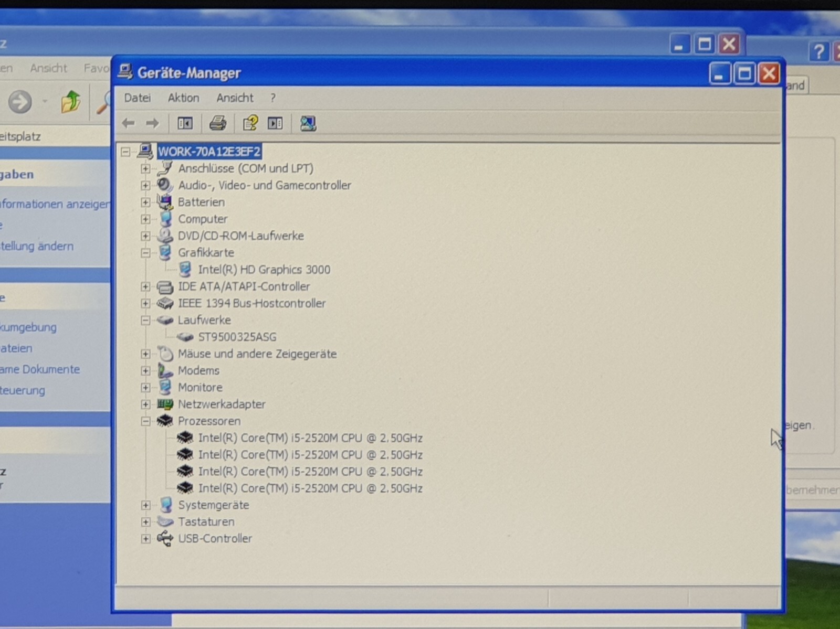Click the Informationen anzeigen sidebar link
This screenshot has width=840, height=629.
(55, 204)
